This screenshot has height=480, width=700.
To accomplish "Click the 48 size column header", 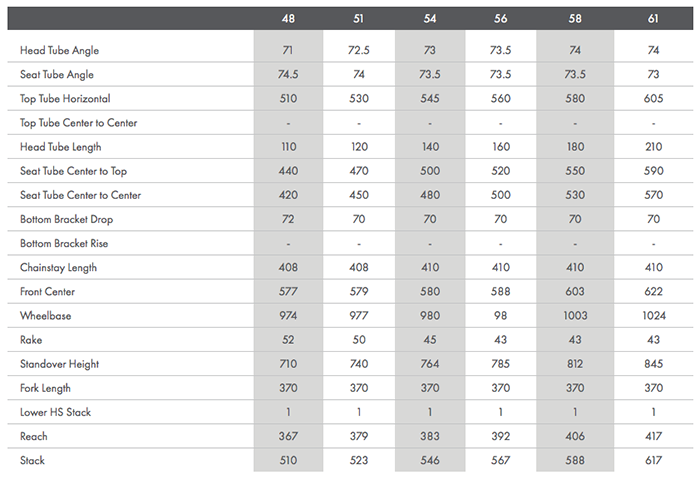I will 288,18.
